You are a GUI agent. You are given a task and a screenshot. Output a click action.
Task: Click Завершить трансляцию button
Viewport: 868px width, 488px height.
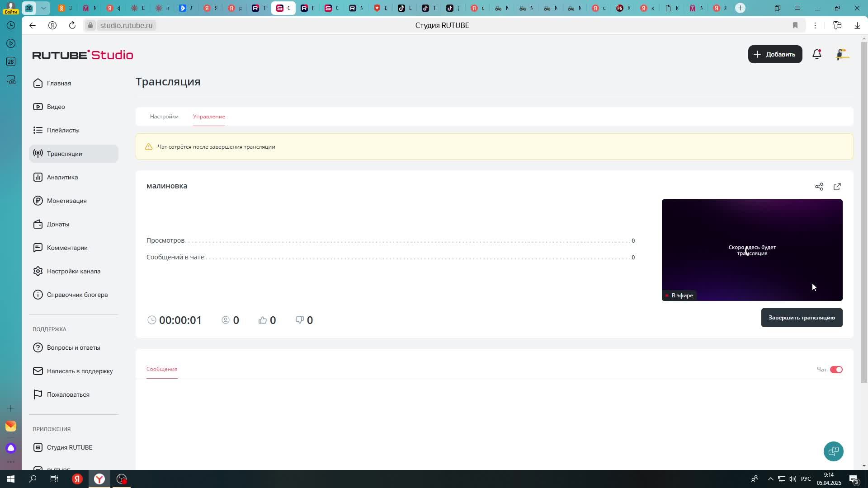pyautogui.click(x=801, y=318)
